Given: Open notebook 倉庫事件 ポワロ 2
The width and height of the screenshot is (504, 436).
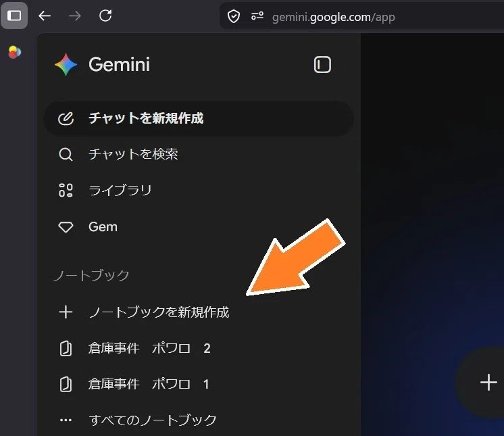Looking at the screenshot, I should [x=199, y=349].
